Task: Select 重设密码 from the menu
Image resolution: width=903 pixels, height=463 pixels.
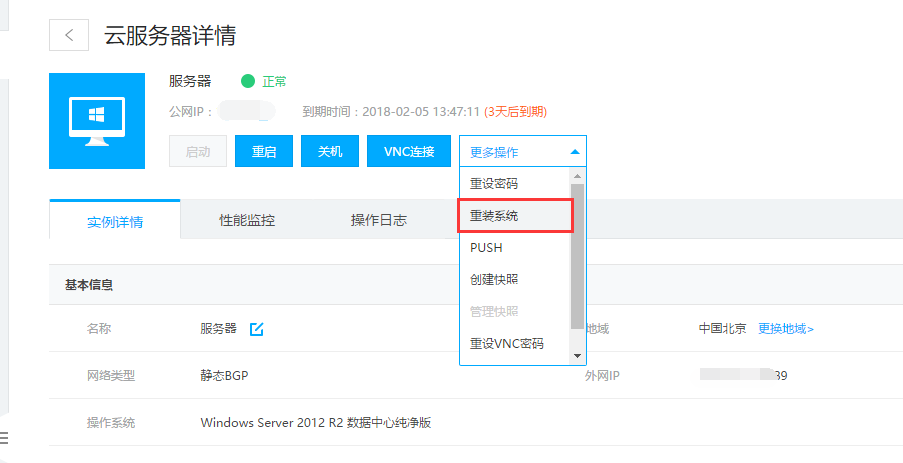Action: (x=494, y=184)
